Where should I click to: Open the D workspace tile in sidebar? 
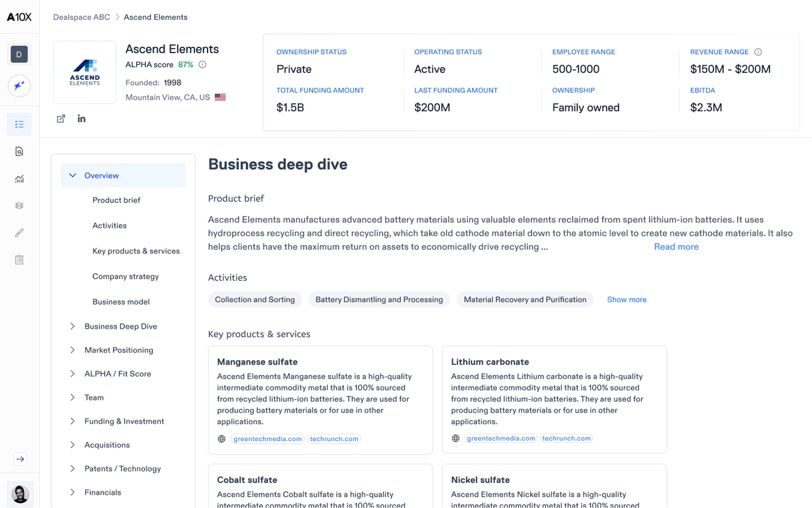click(19, 54)
